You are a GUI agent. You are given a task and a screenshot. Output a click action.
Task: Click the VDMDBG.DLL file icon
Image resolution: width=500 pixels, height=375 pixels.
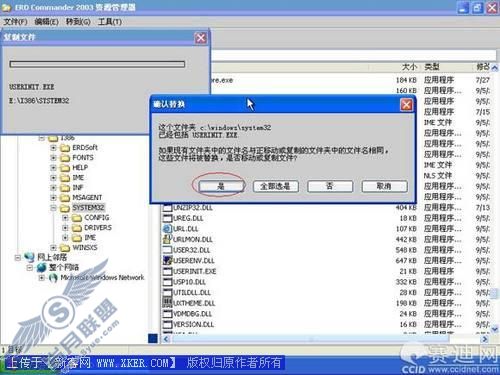pyautogui.click(x=167, y=314)
